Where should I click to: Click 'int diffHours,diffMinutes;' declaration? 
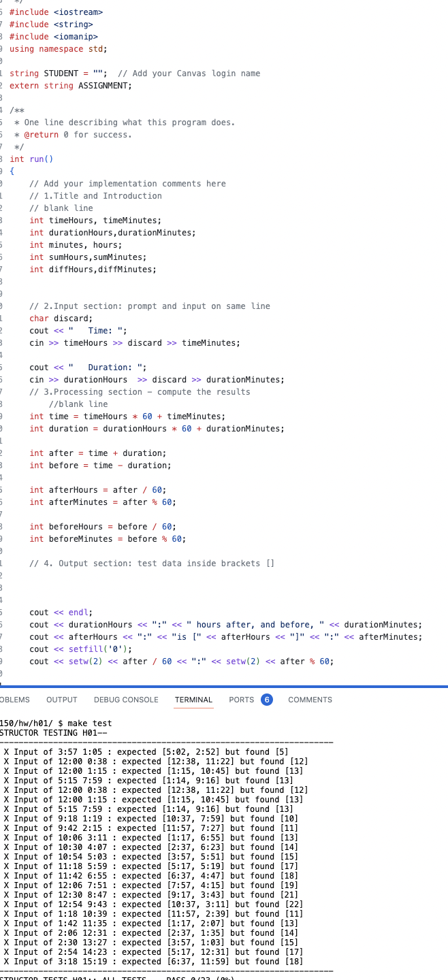(x=93, y=269)
